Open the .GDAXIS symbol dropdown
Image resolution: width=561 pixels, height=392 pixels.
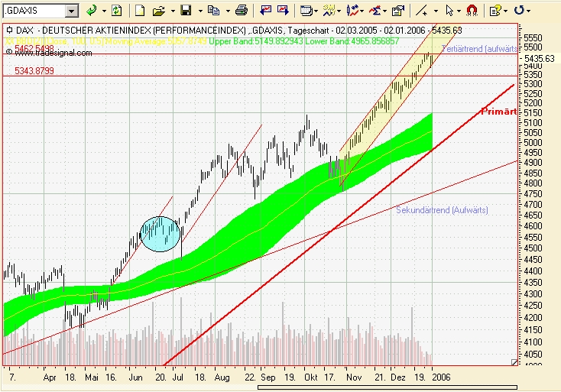pos(72,11)
